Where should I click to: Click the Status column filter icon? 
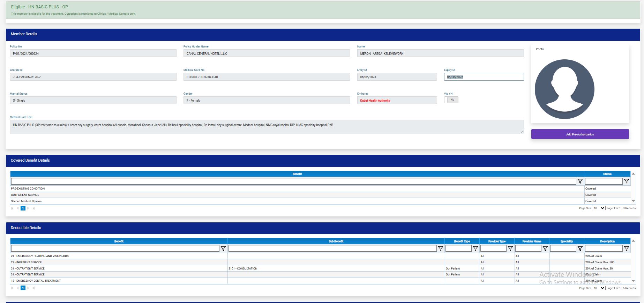[x=626, y=181]
